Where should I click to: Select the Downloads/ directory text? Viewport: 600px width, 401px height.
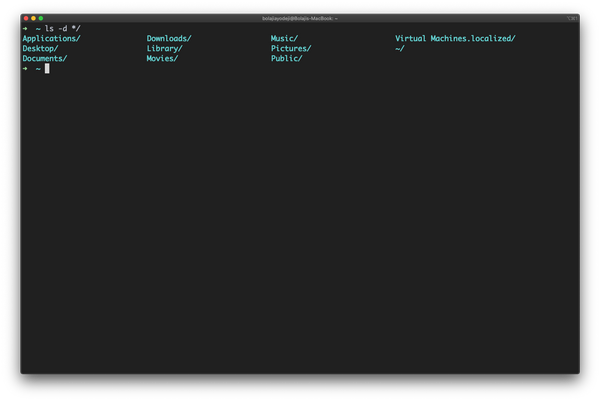tap(168, 38)
